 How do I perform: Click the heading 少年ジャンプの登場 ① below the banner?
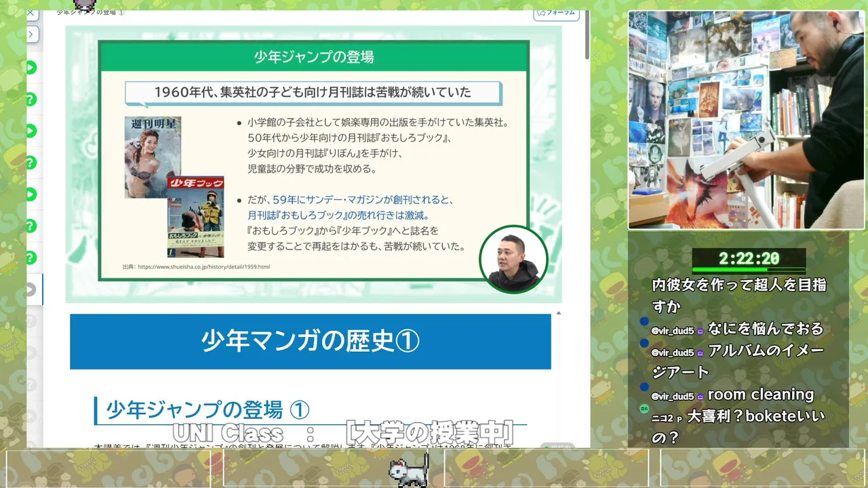208,409
